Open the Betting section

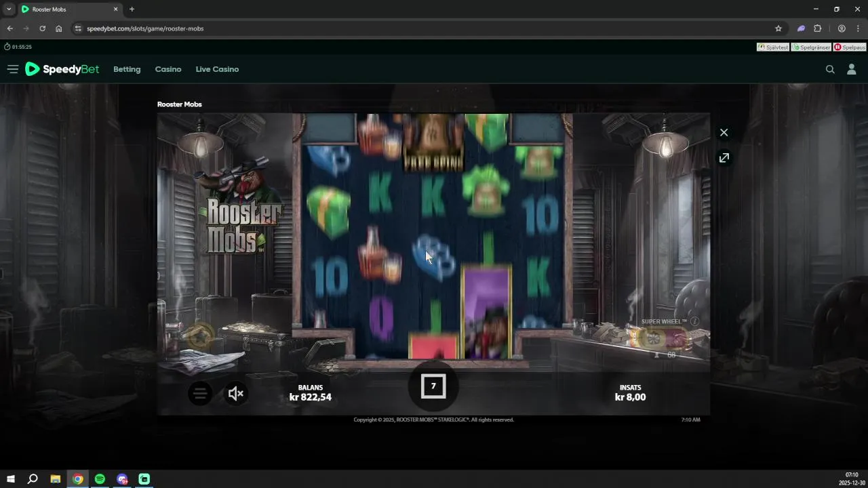pos(127,69)
